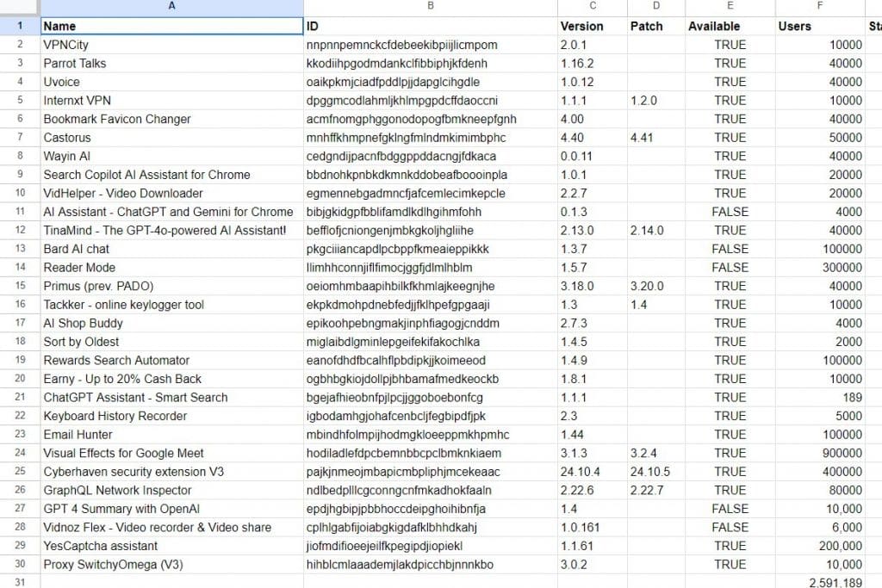
Task: Select the 'Castorus' cell
Action: [171, 137]
